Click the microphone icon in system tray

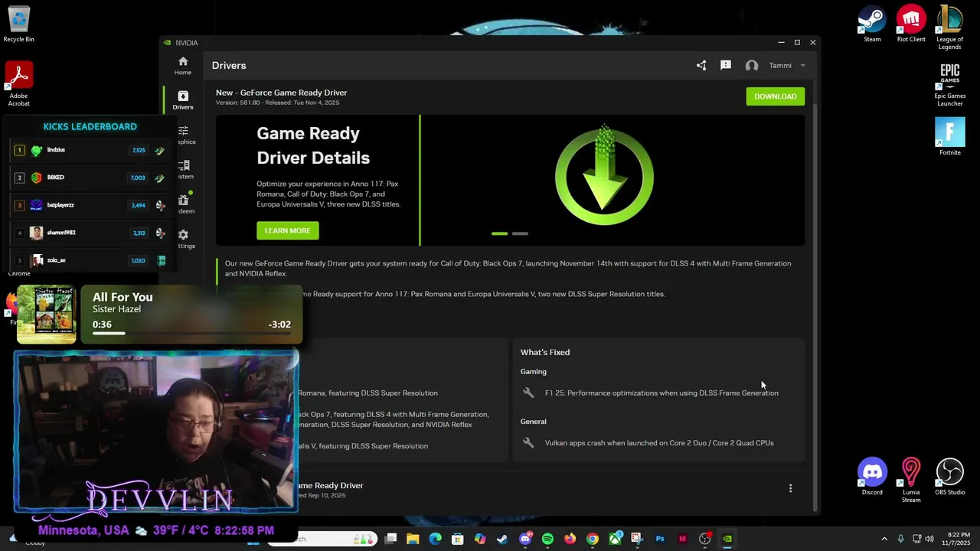pyautogui.click(x=901, y=539)
